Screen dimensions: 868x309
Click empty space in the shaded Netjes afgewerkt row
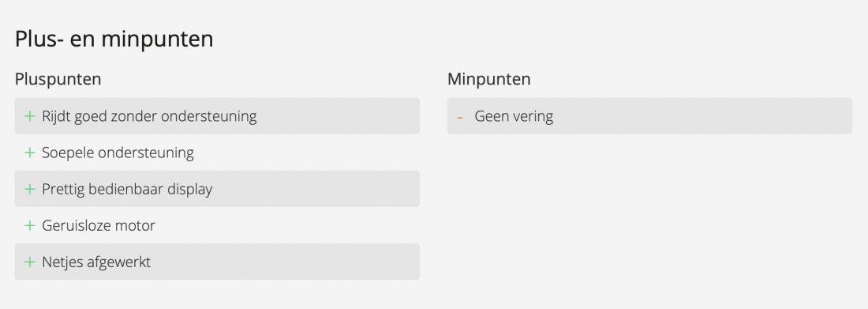[x=285, y=262]
